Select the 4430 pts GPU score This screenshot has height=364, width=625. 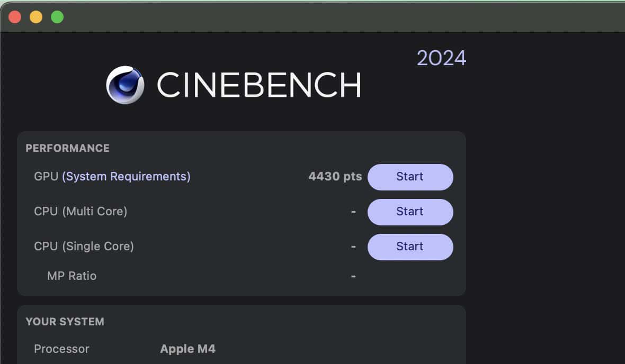point(335,177)
